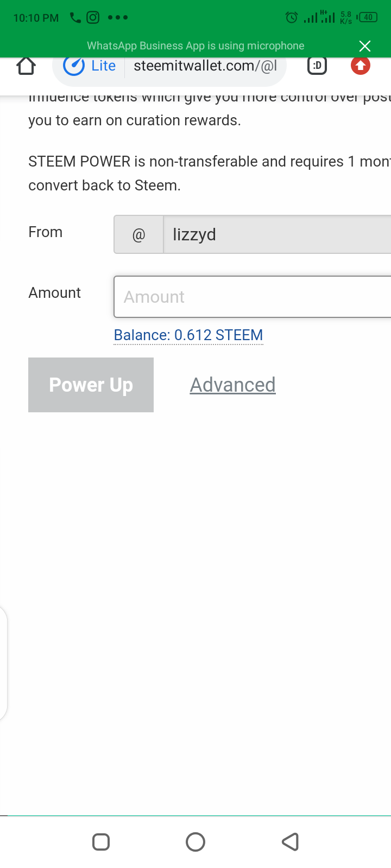
Task: Go home using the circle button
Action: (x=195, y=842)
